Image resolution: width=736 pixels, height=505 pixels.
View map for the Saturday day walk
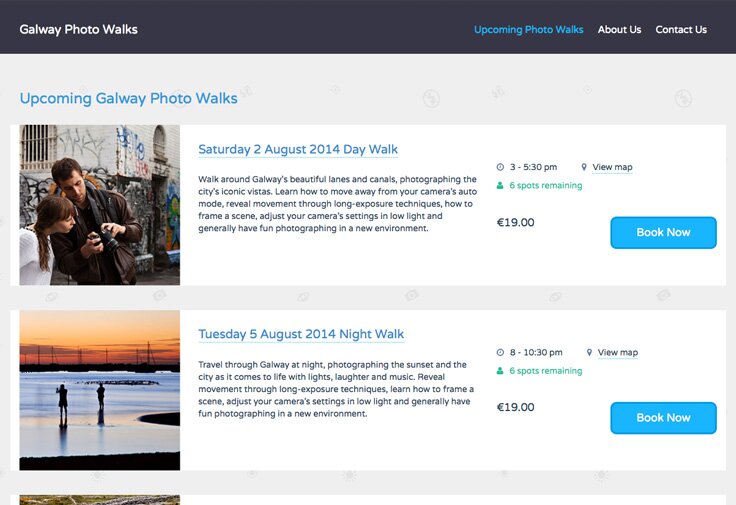tap(612, 167)
